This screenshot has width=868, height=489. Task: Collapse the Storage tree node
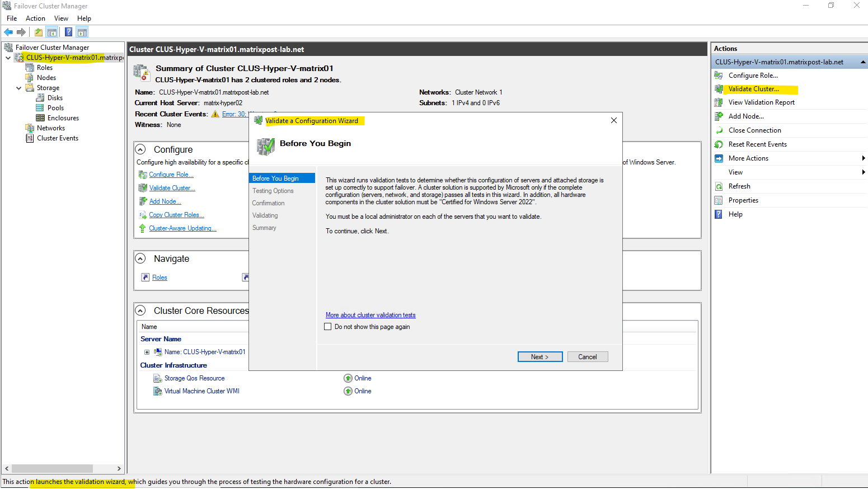[x=18, y=88]
